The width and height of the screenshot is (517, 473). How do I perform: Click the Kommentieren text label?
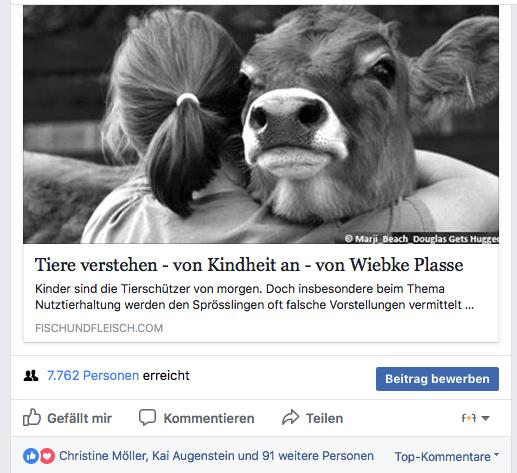(209, 418)
